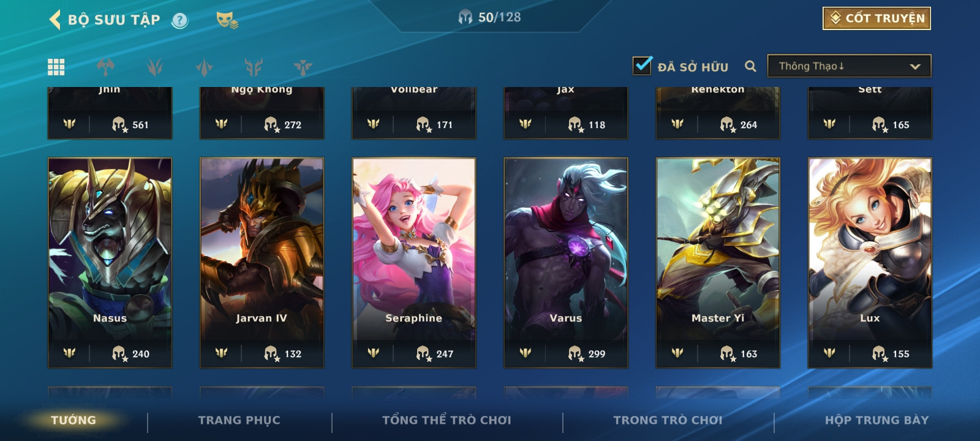Image resolution: width=980 pixels, height=441 pixels.
Task: Click the Thông Thạo dropdown chevron arrow
Action: pyautogui.click(x=915, y=66)
